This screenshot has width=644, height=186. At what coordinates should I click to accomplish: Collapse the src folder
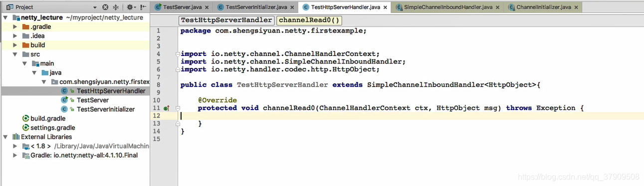pyautogui.click(x=15, y=54)
